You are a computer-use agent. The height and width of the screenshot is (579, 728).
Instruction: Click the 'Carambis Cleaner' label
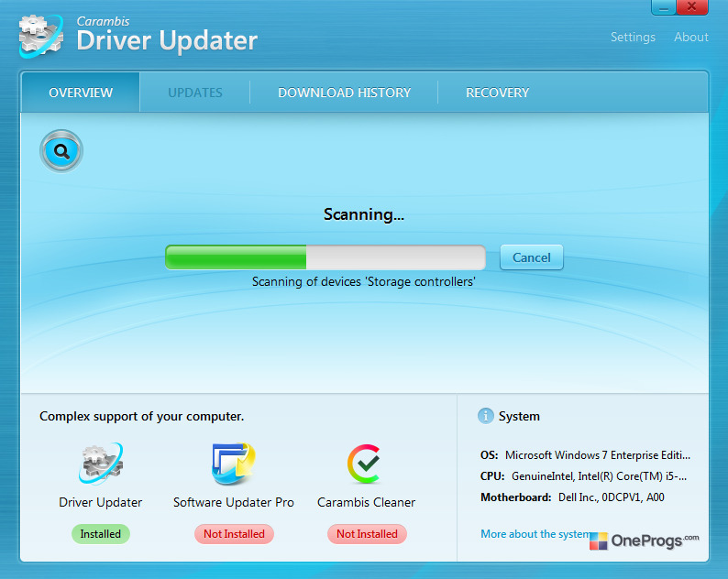(367, 502)
